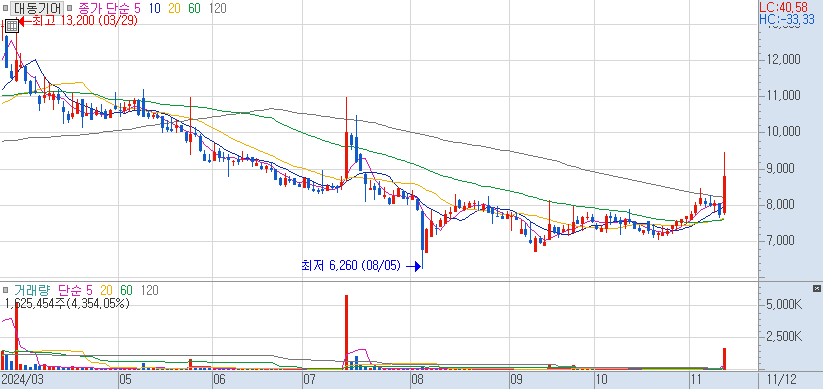Click the 11 month axis label
Viewport: 823px width, 389px height.
tap(696, 380)
